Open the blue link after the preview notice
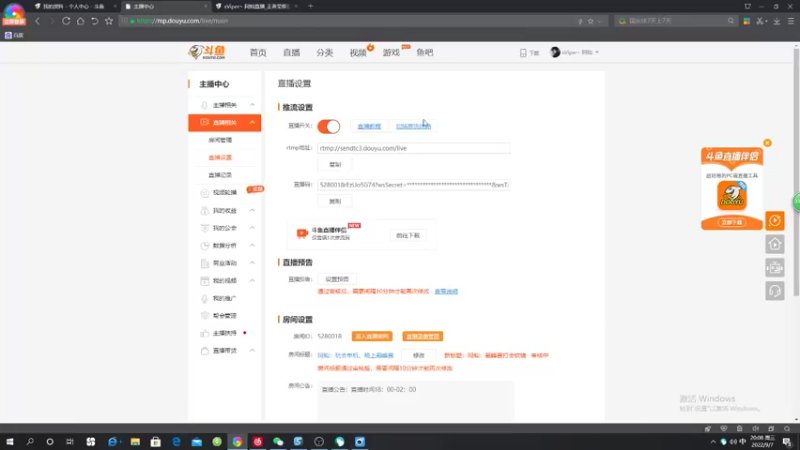Screen dimensions: 800x450 pos(446,291)
